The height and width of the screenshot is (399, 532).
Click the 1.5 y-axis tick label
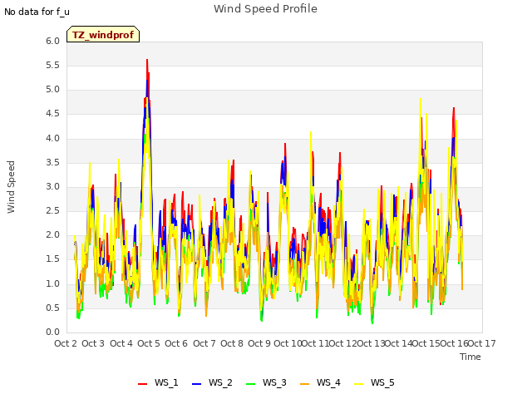tap(53, 259)
